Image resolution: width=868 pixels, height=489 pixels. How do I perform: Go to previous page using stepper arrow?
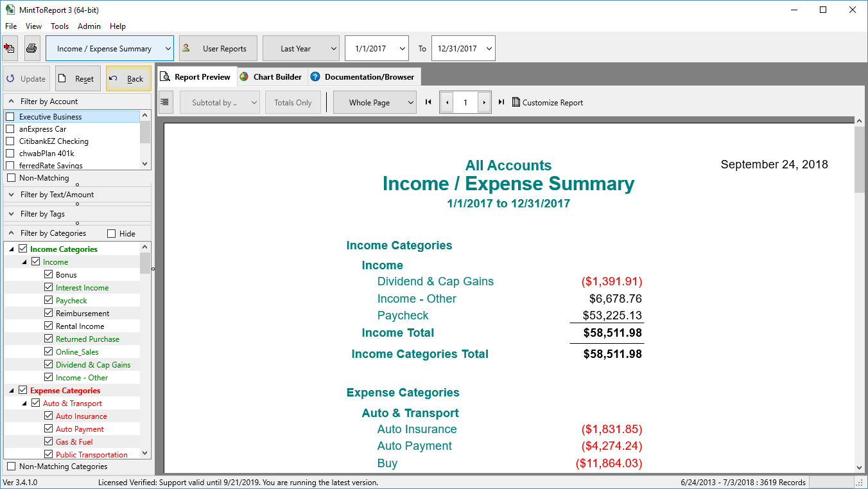pos(447,102)
